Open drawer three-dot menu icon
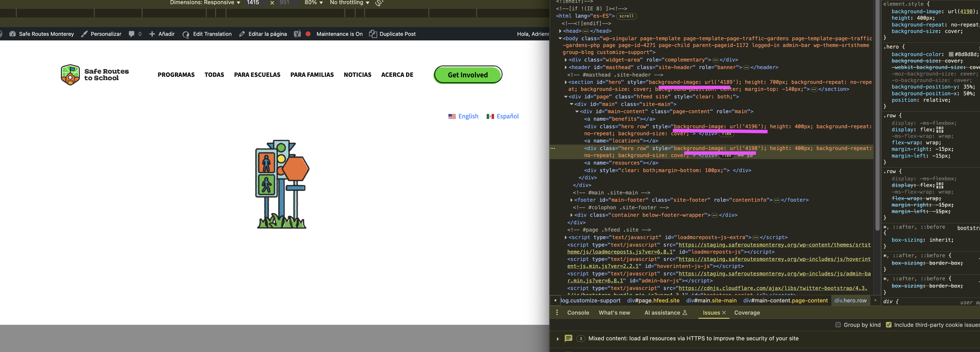 pyautogui.click(x=557, y=313)
